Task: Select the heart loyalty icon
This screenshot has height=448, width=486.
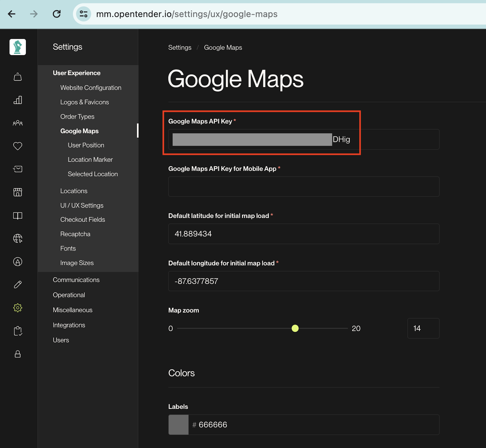Action: pyautogui.click(x=18, y=146)
